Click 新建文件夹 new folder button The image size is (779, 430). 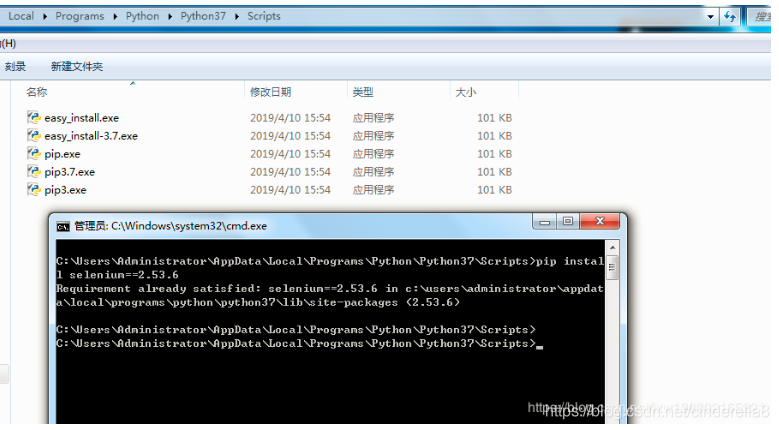(x=77, y=67)
